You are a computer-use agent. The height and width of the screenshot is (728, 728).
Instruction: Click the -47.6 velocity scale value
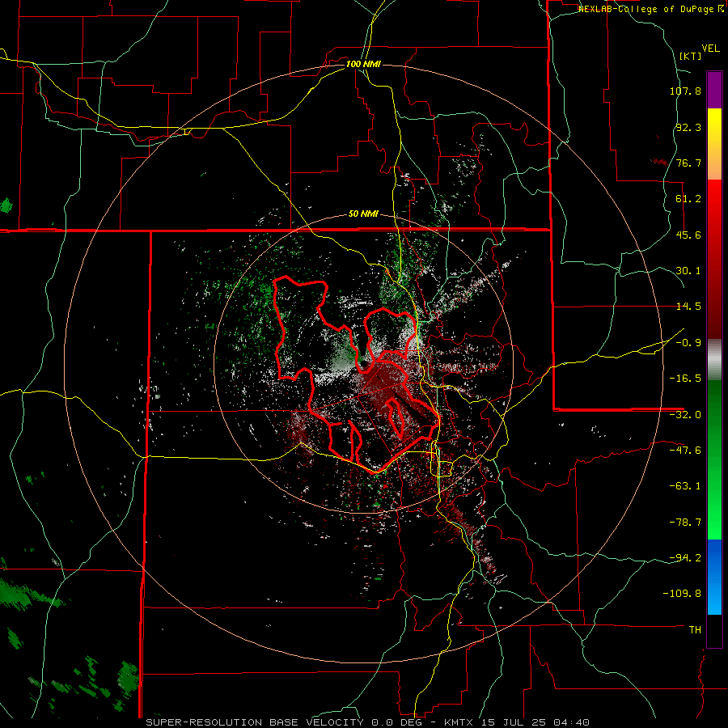(685, 451)
